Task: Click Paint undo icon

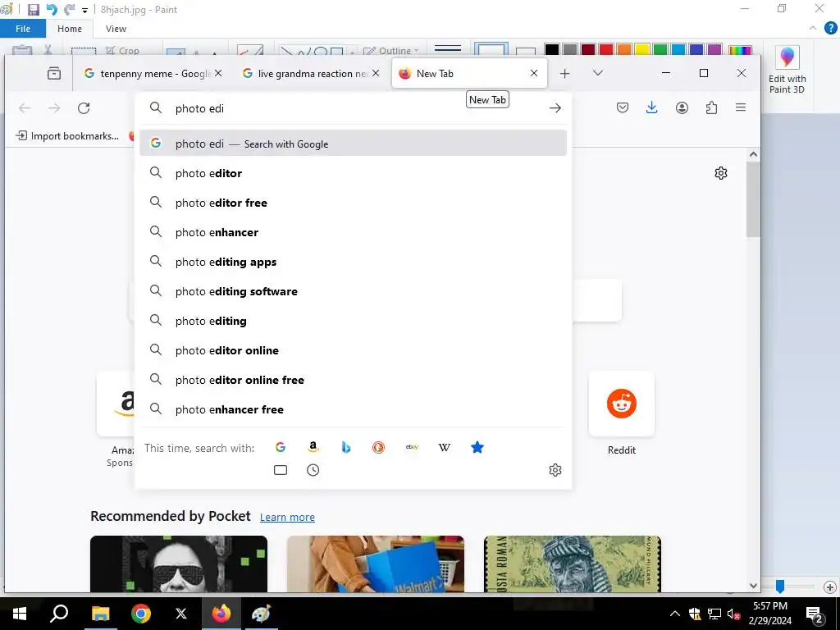Action: [x=52, y=10]
